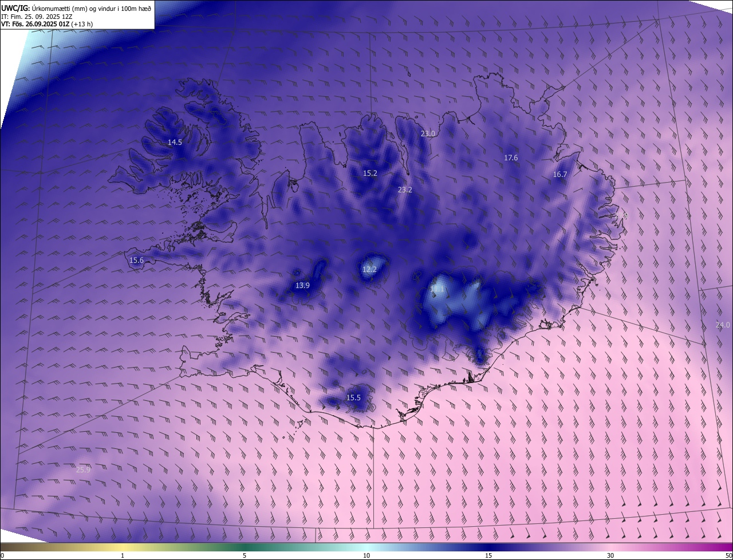Click the '1' tick label on the scale
Image resolution: width=733 pixels, height=560 pixels.
tap(123, 555)
